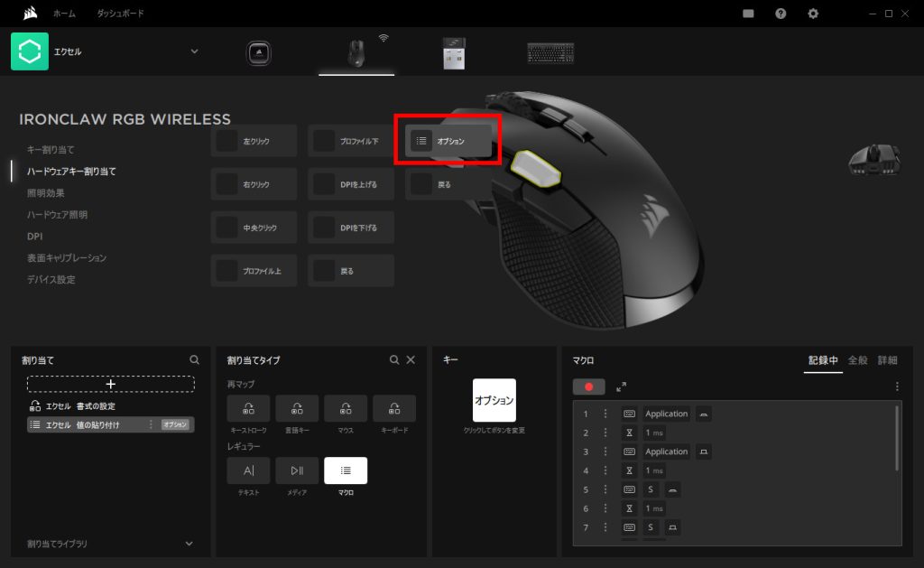
Task: Click the white オプション key to change button
Action: 494,400
